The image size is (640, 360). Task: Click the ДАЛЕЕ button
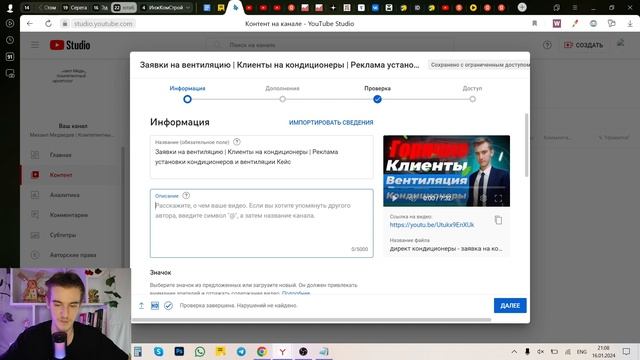(510, 305)
